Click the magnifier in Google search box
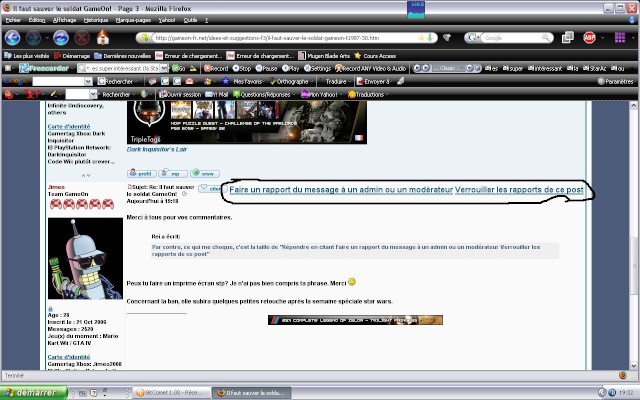This screenshot has width=640, height=400. click(x=545, y=38)
